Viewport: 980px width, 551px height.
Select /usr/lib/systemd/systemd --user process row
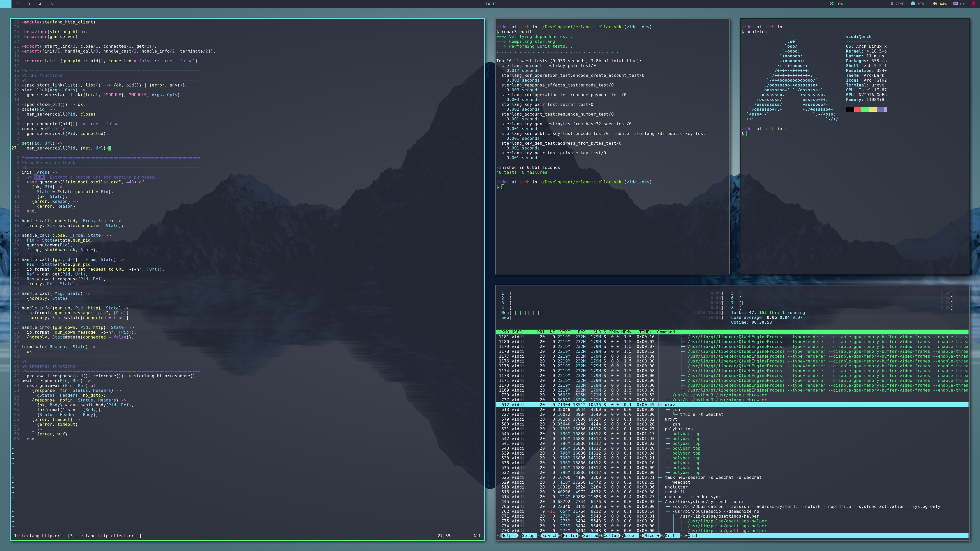pyautogui.click(x=732, y=502)
